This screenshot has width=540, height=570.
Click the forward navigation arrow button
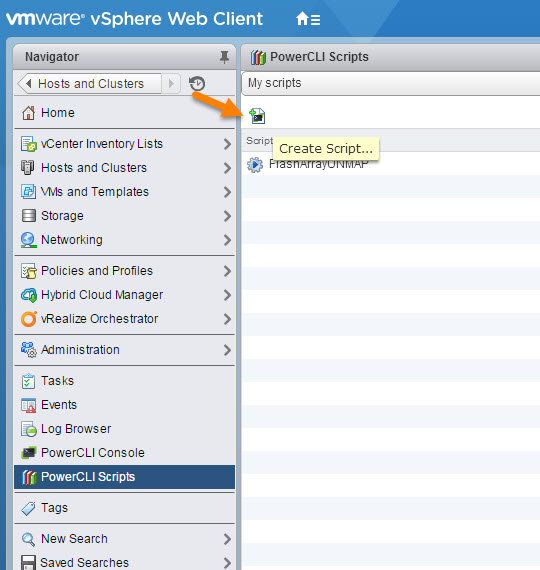[x=171, y=84]
